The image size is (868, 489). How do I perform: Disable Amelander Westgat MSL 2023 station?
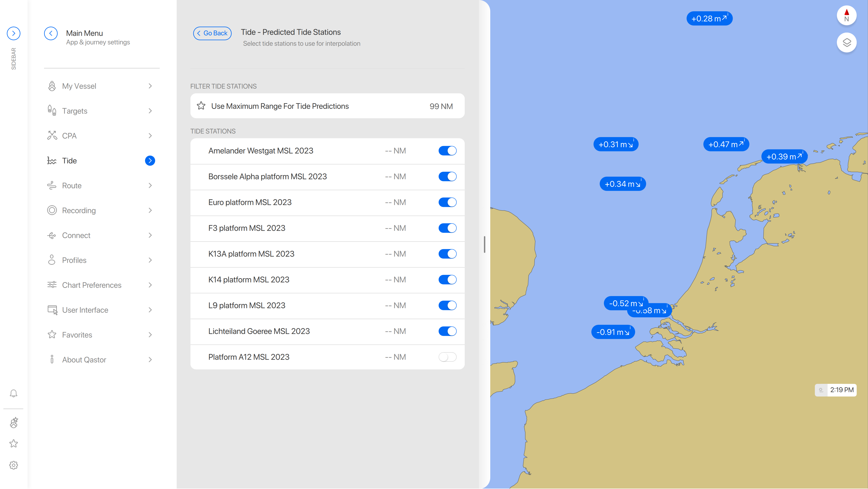point(447,151)
